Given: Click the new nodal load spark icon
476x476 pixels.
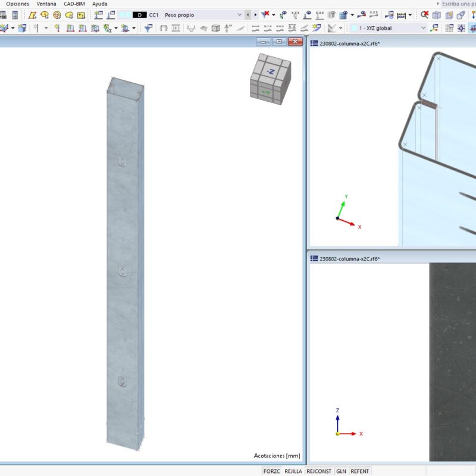Looking at the screenshot, I should (x=57, y=28).
